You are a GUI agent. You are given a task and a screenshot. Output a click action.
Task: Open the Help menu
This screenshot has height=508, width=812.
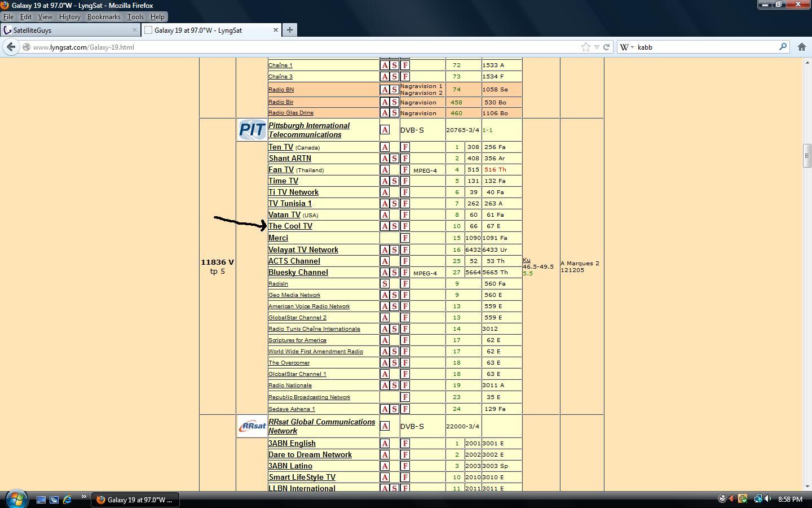pos(157,17)
